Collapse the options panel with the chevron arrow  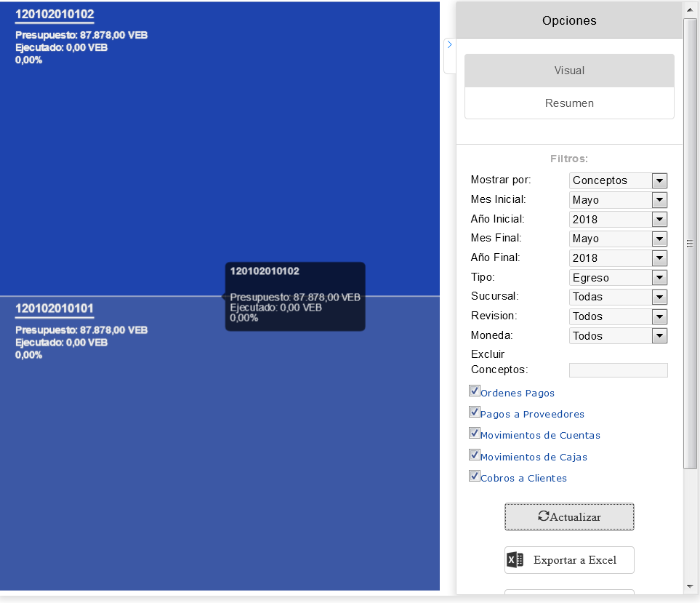pos(449,44)
